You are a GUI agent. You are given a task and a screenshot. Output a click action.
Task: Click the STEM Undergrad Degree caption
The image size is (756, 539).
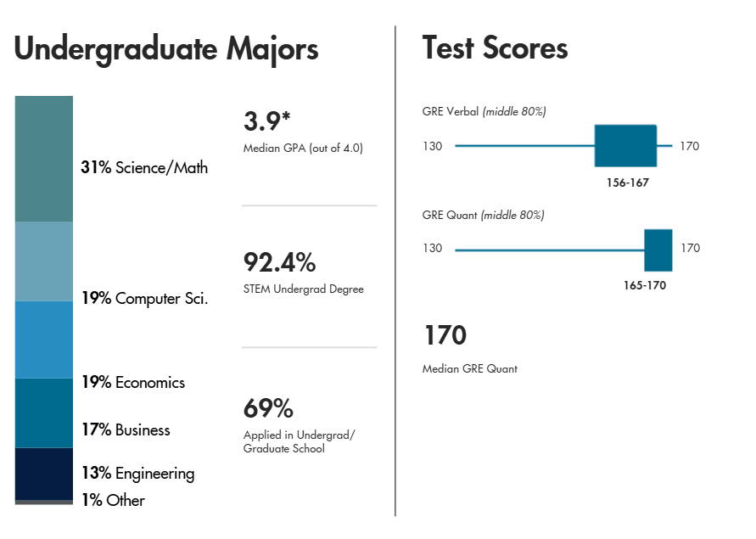(x=303, y=289)
